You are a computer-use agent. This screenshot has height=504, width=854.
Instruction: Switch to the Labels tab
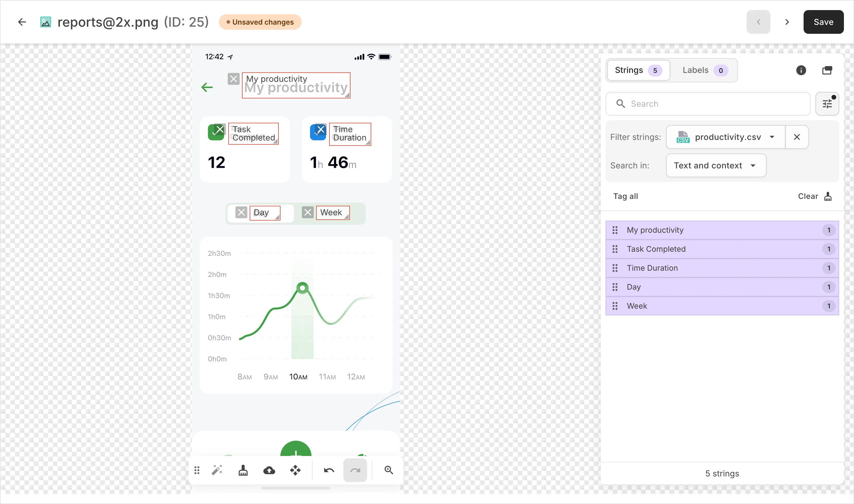(x=705, y=70)
